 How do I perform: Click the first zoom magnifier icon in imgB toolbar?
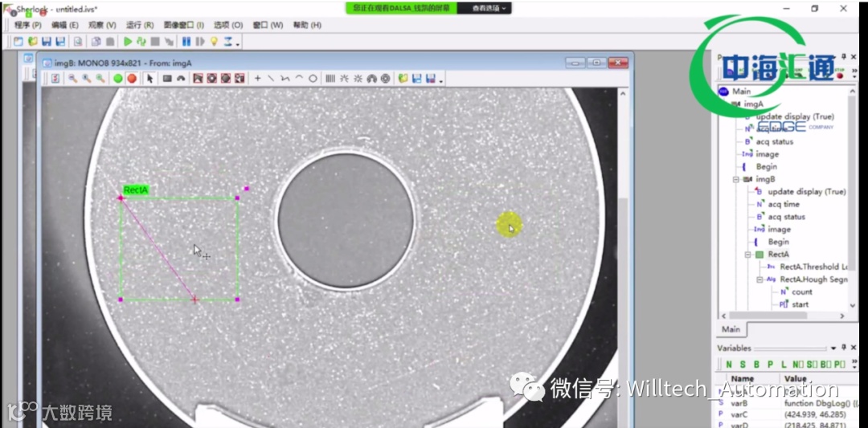click(72, 79)
